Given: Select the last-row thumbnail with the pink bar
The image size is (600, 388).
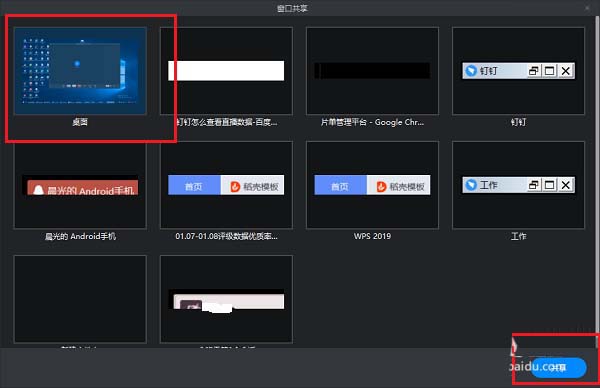Looking at the screenshot, I should pyautogui.click(x=226, y=299).
